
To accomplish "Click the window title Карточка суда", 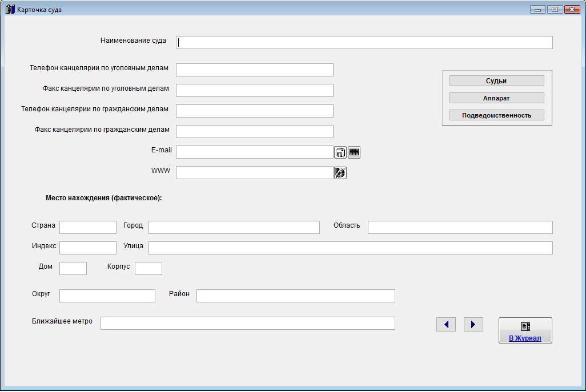I will click(x=39, y=10).
